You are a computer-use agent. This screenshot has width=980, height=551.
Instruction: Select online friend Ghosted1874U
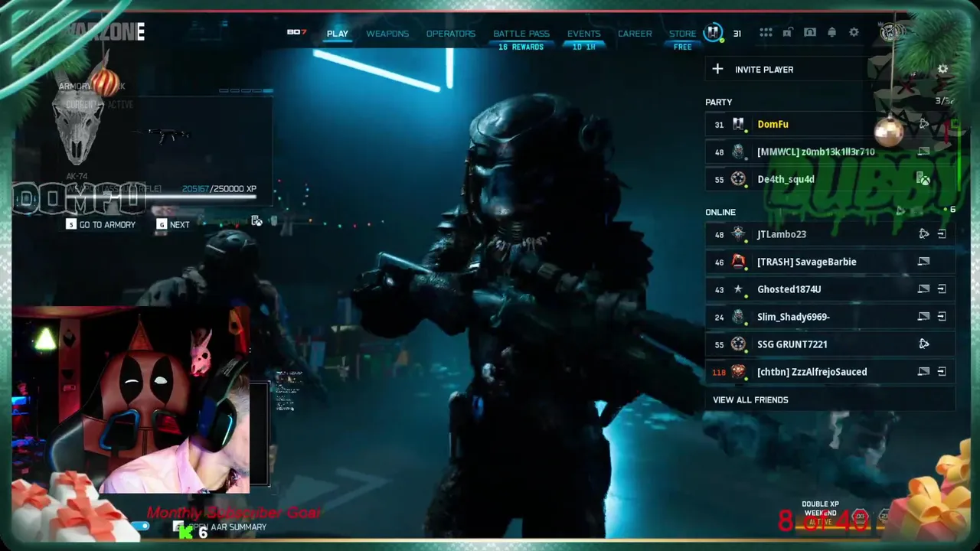pos(830,289)
